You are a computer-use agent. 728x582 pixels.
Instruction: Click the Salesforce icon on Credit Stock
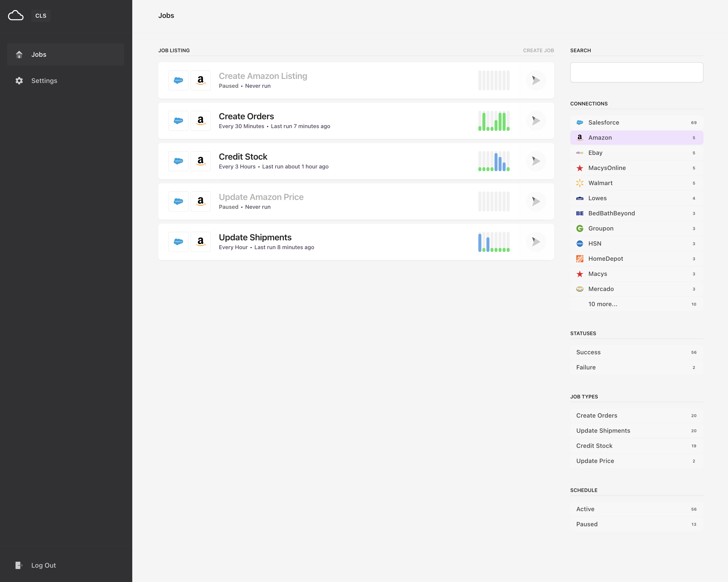pos(178,161)
